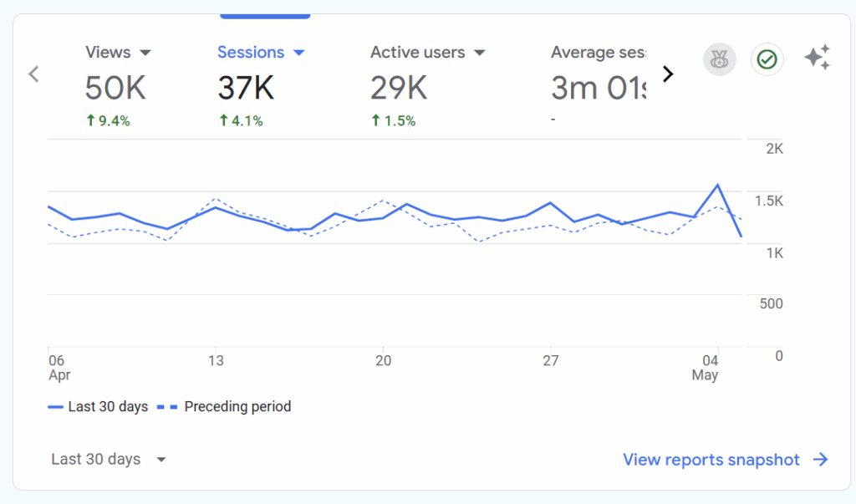Click the green checkmark data quality icon
Screen dimensions: 856x504
767,60
